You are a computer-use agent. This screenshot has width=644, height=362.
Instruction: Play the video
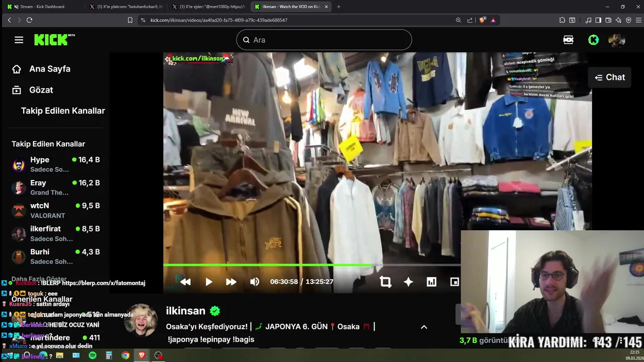click(x=209, y=282)
